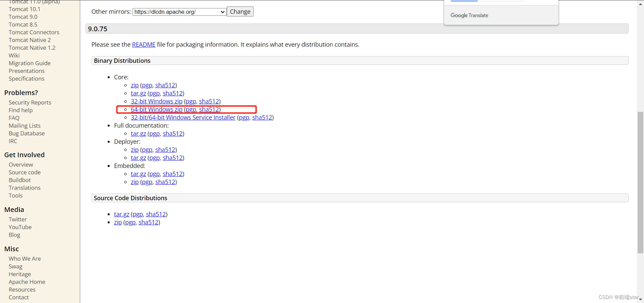Open Specifications sidebar link
This screenshot has width=644, height=303.
pos(26,79)
